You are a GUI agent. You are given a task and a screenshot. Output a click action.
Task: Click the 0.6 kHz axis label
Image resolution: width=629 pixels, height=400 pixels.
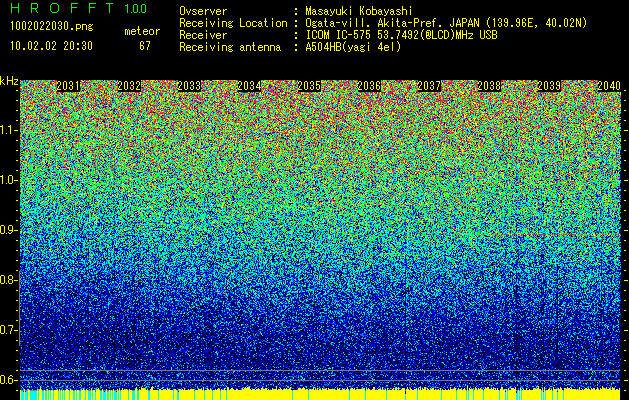click(x=8, y=380)
